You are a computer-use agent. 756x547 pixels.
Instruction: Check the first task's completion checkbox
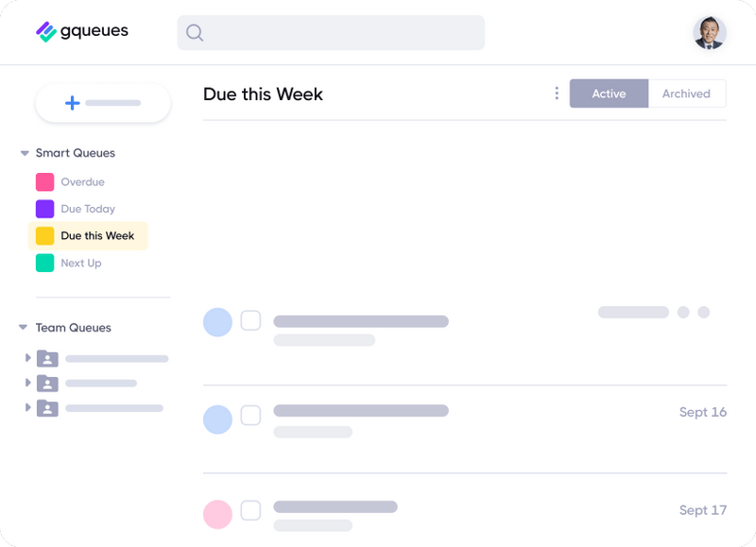click(x=250, y=320)
